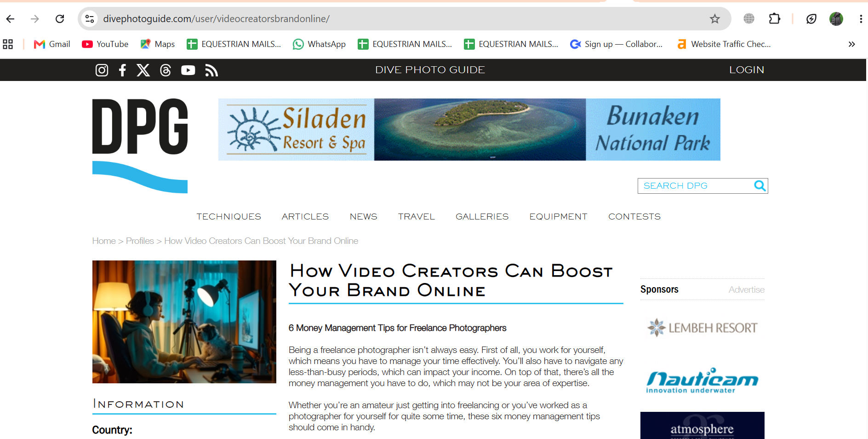Open the Techniques menu item
The height and width of the screenshot is (439, 868).
(228, 216)
